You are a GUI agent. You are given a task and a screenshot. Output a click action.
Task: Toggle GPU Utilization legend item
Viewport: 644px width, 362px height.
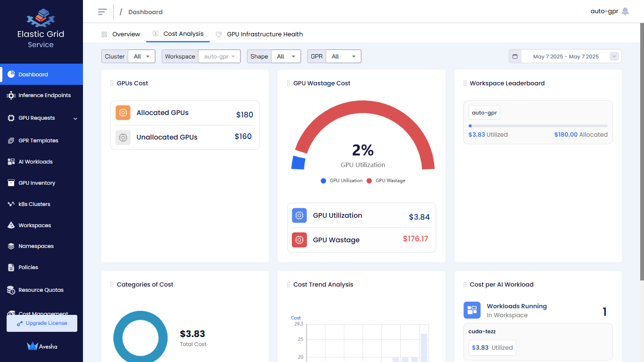click(341, 181)
